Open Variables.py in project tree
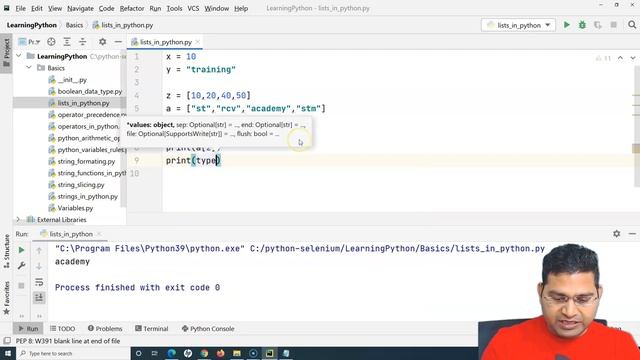 (x=75, y=208)
